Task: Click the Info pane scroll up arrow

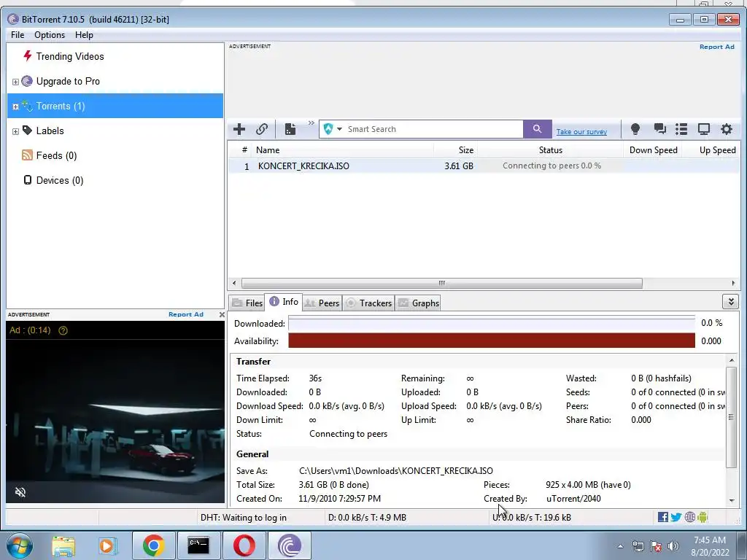Action: (x=732, y=360)
